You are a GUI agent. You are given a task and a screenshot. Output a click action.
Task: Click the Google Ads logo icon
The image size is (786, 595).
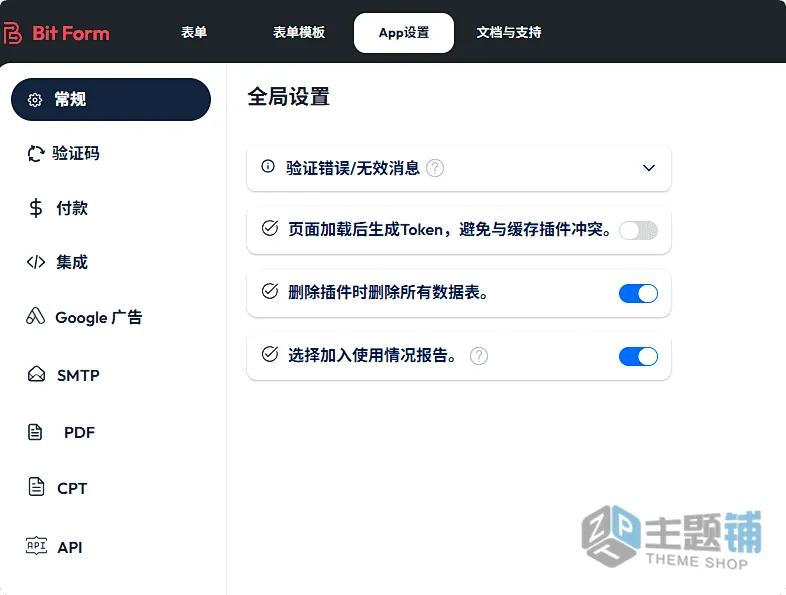coord(36,316)
